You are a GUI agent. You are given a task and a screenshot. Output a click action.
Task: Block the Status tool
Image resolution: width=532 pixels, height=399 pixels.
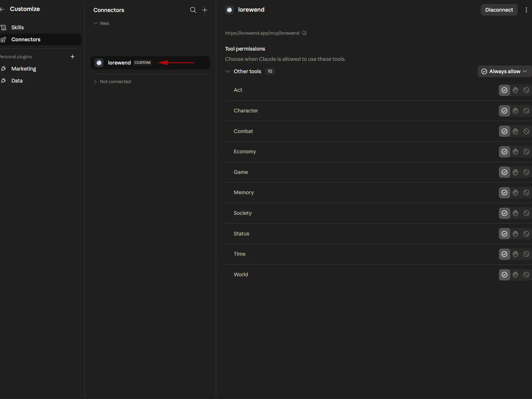click(x=526, y=234)
